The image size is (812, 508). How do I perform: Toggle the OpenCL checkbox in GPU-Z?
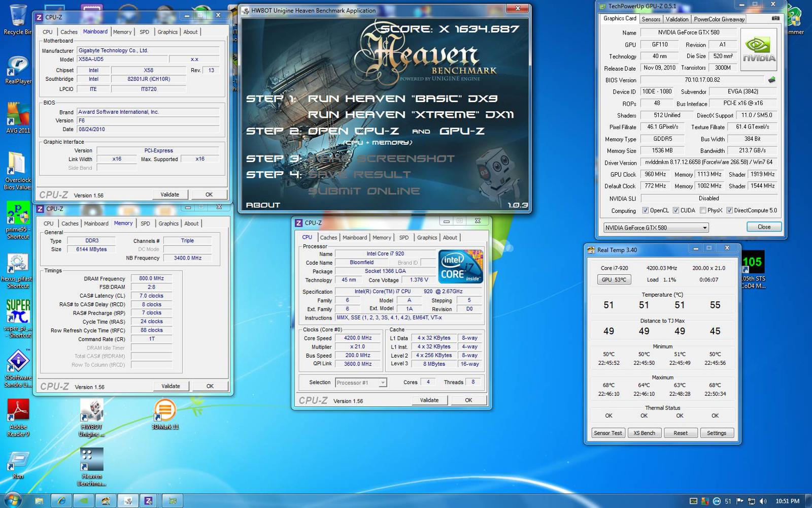click(646, 210)
